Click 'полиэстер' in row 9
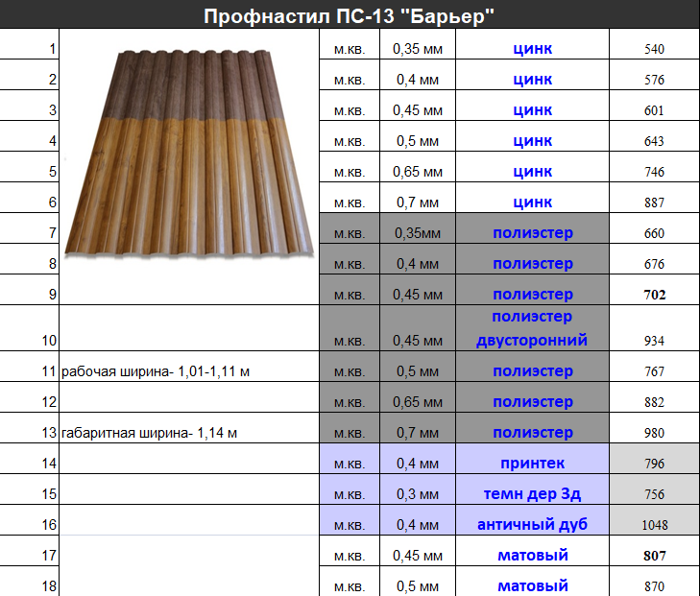The height and width of the screenshot is (596, 700). [x=533, y=295]
